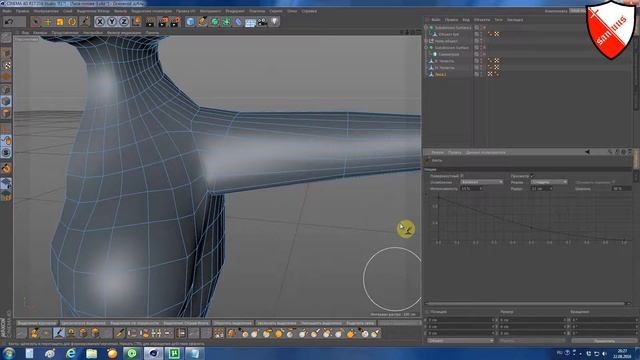Open the blue deformer objects icon
The height and width of the screenshot is (360, 640).
238,22
